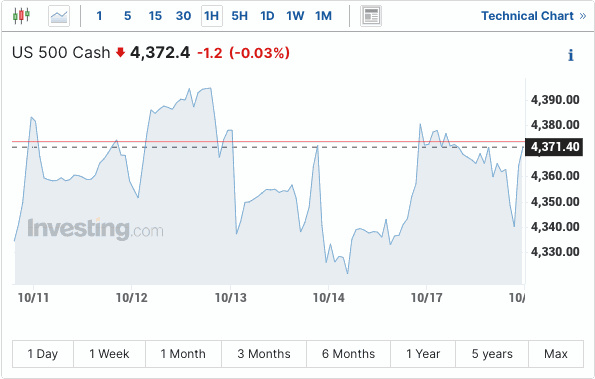Viewport: 595px width, 379px height.
Task: Show the 1 Year range
Action: pos(423,354)
